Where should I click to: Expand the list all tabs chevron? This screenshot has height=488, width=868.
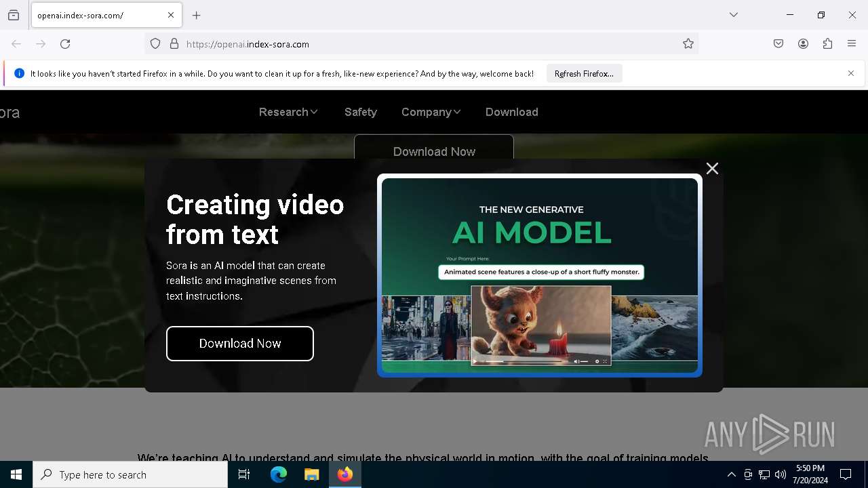tap(734, 15)
